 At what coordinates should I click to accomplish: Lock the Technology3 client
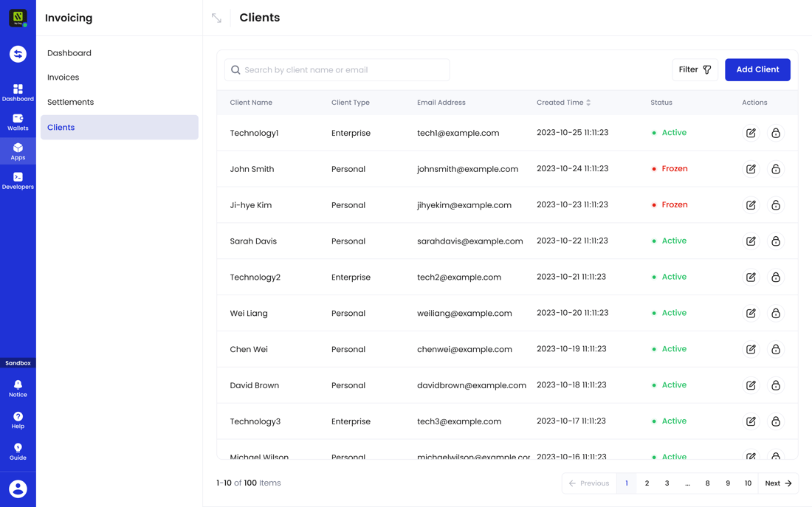(776, 421)
